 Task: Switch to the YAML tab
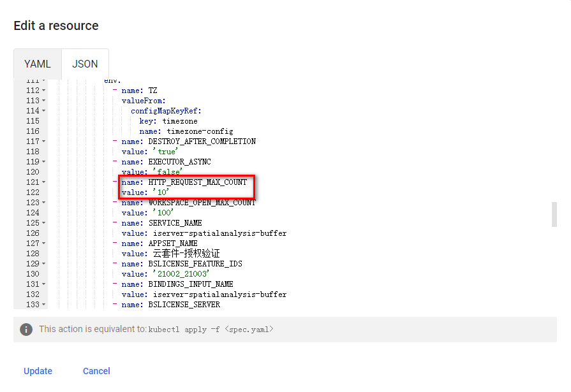coord(38,64)
